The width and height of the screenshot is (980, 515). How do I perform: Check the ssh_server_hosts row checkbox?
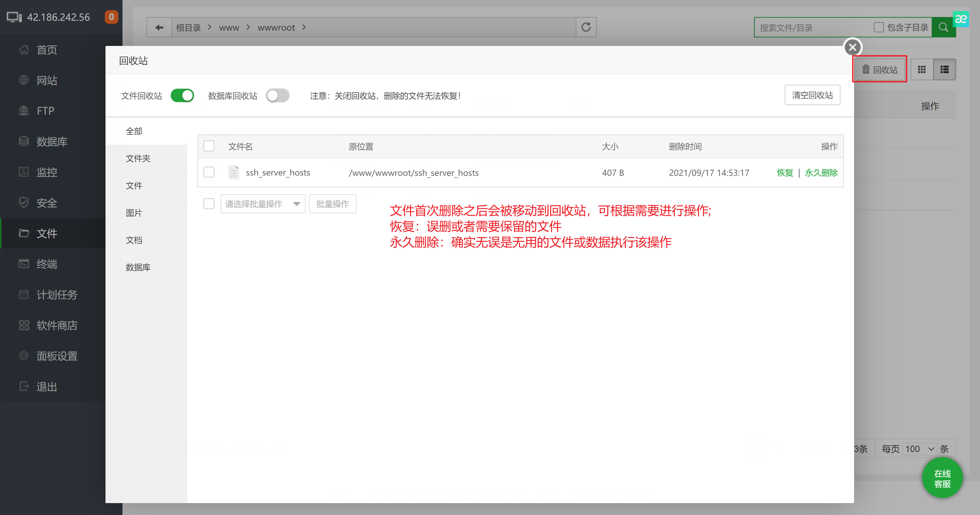(x=209, y=172)
